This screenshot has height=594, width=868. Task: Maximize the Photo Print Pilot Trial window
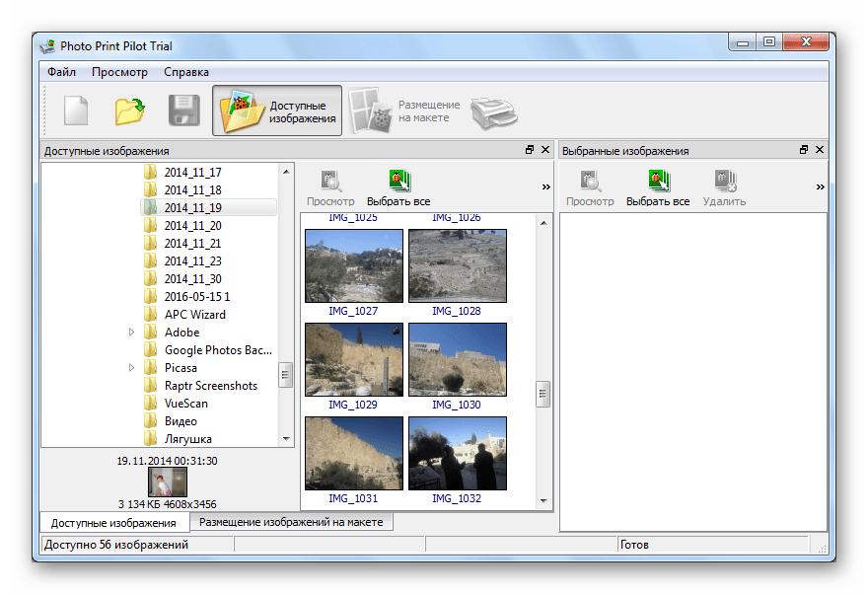coord(769,41)
